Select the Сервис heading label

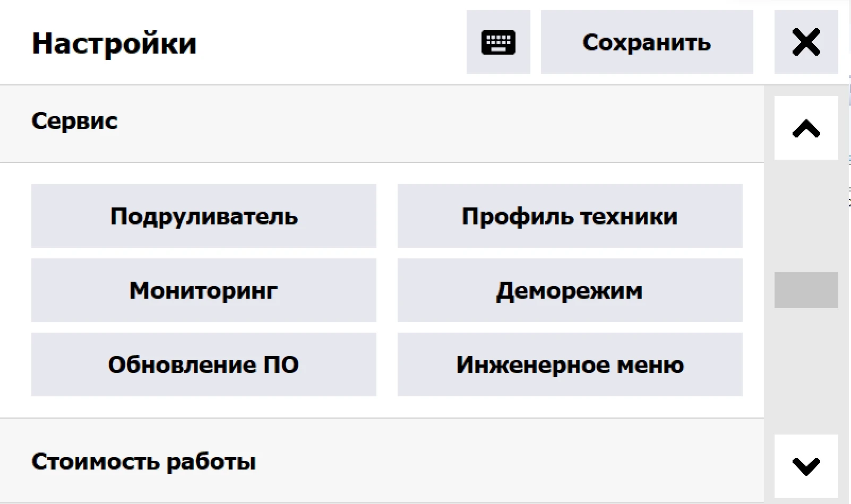tap(74, 121)
